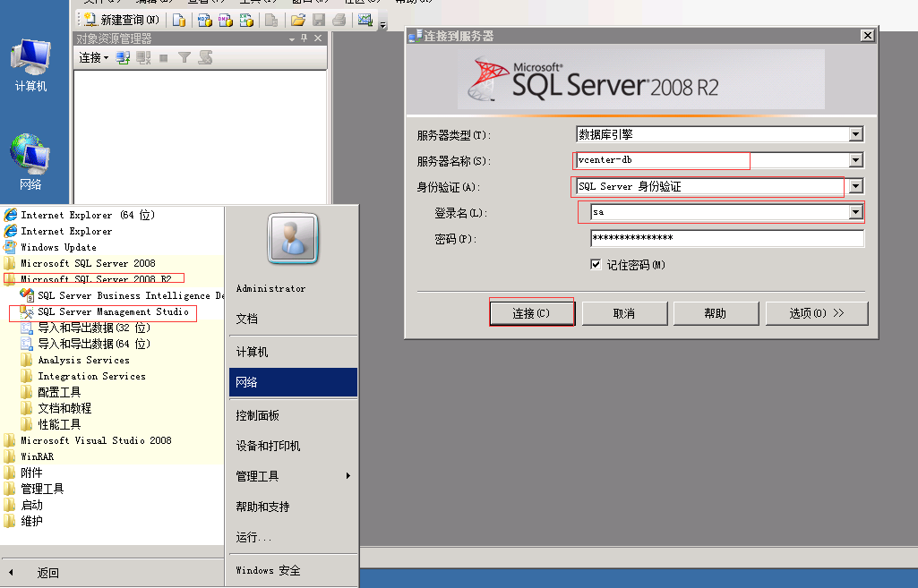
Task: Click Windows 安全 in Start menu
Action: click(268, 570)
